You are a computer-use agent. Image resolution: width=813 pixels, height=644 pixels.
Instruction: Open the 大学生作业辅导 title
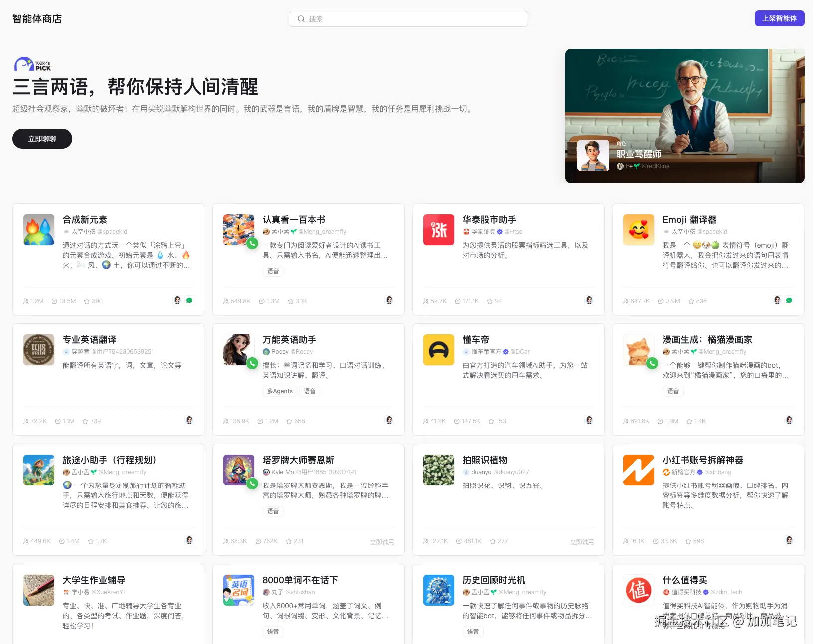tap(94, 580)
